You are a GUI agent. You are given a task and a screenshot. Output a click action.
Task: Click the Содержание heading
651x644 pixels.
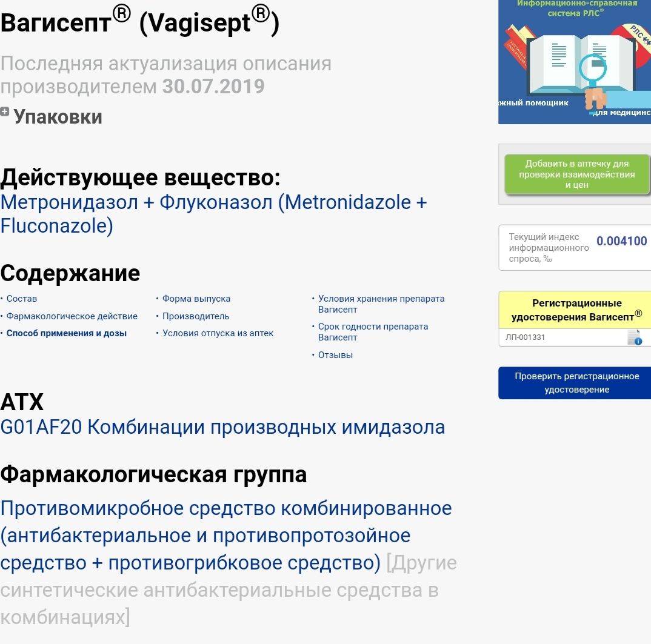70,273
